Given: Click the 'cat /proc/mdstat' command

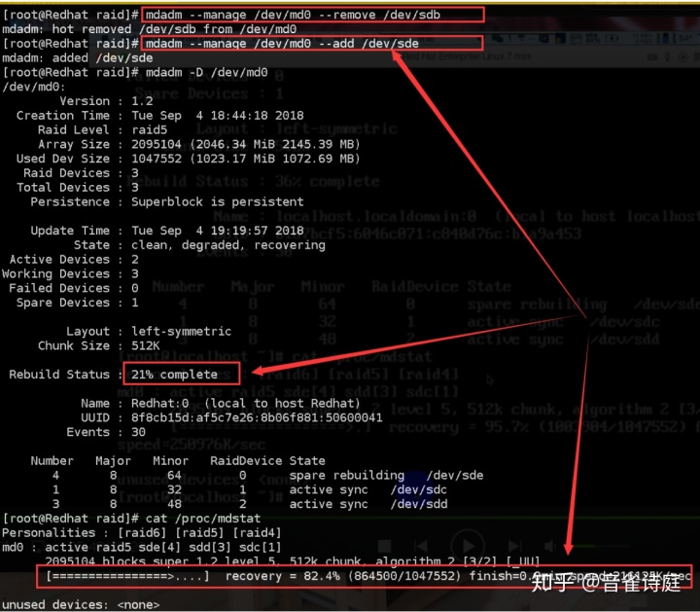Looking at the screenshot, I should [x=203, y=519].
